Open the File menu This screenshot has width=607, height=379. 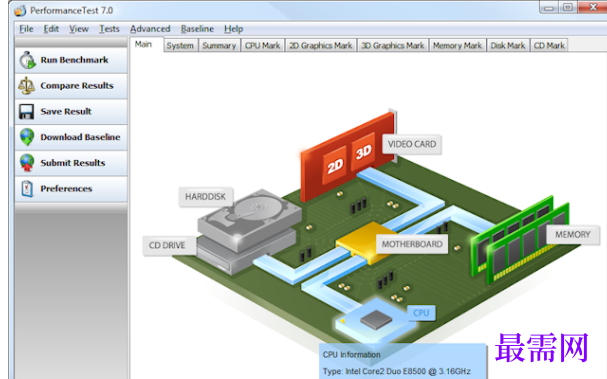point(26,29)
